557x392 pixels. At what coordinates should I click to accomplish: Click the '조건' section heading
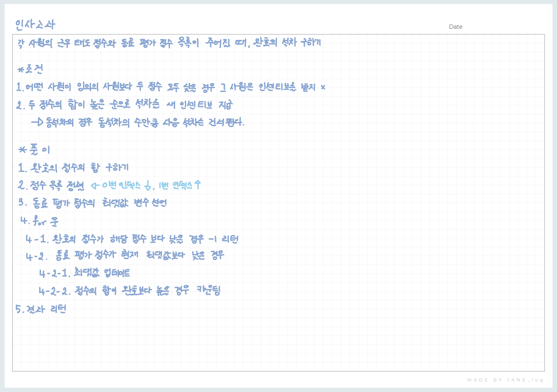point(35,69)
